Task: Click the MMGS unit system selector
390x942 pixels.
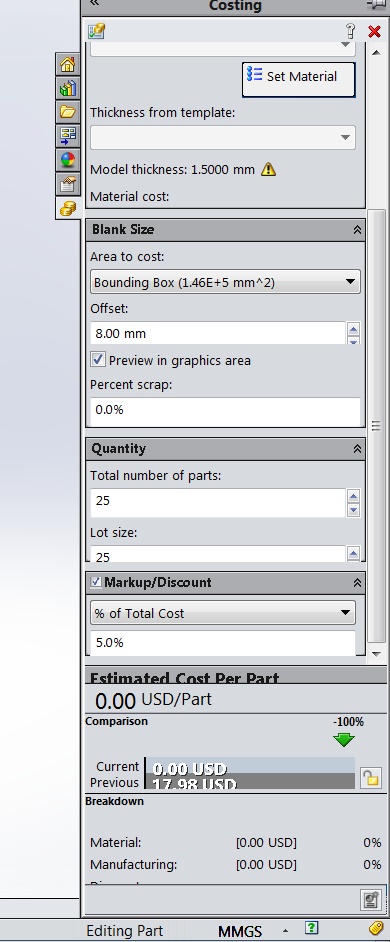Action: (x=240, y=931)
